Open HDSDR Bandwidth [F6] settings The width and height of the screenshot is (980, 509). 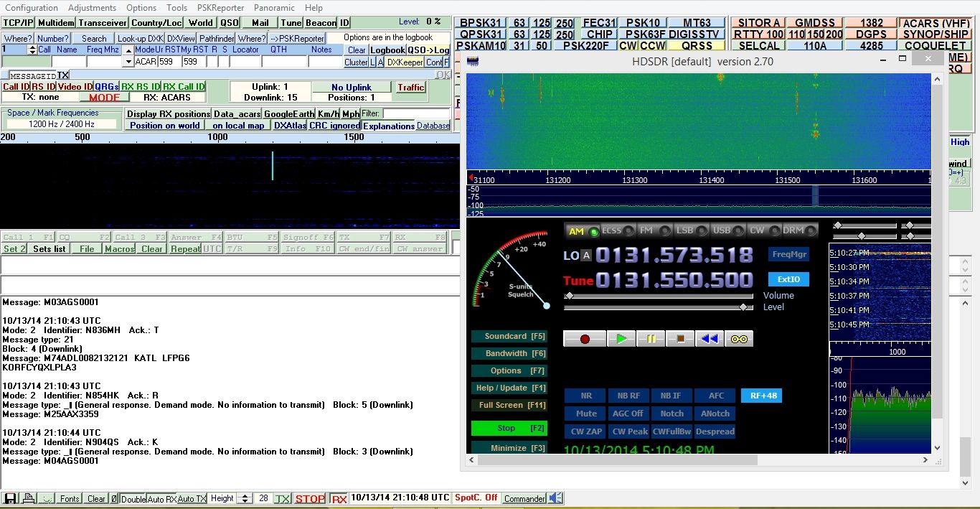[509, 353]
